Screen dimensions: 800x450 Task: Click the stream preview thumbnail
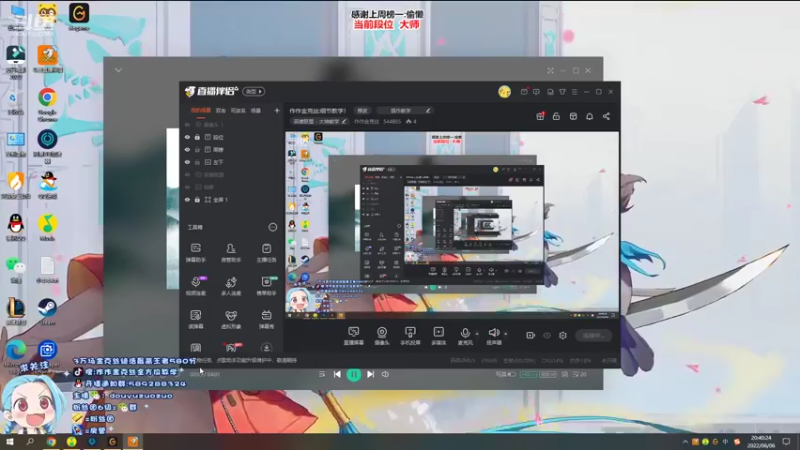coord(452,225)
